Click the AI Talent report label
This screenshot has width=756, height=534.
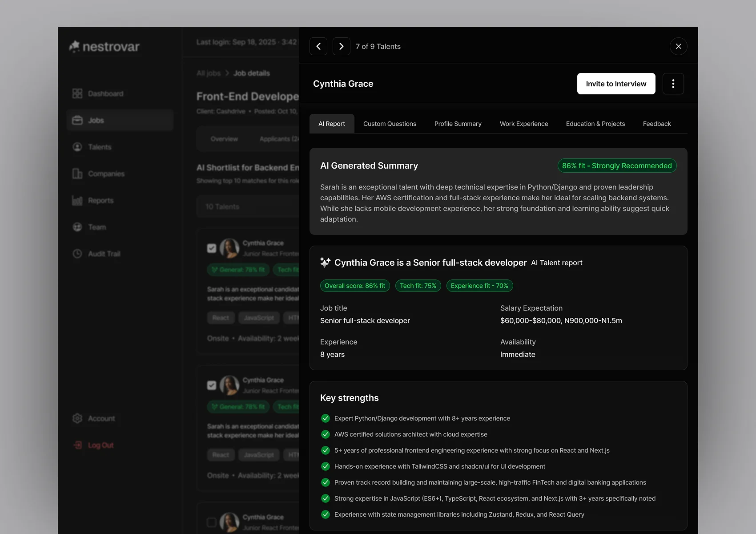coord(557,263)
